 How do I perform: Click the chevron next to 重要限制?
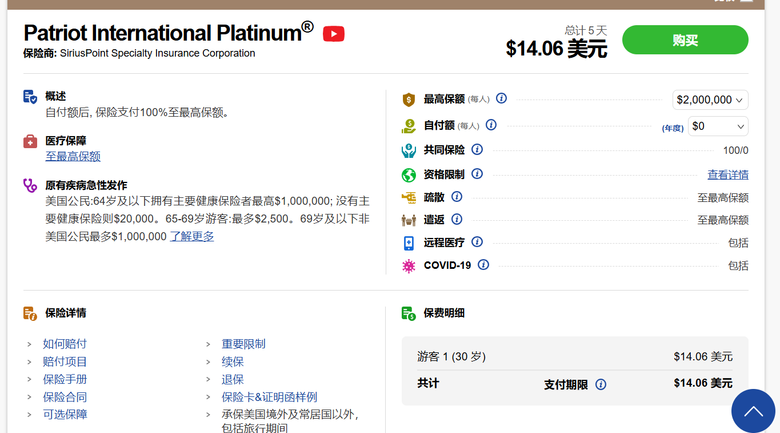[208, 344]
